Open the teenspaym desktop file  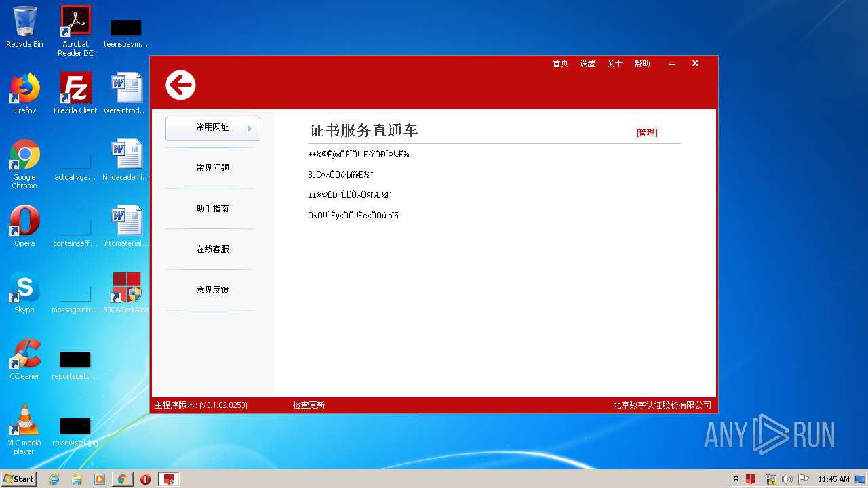126,33
